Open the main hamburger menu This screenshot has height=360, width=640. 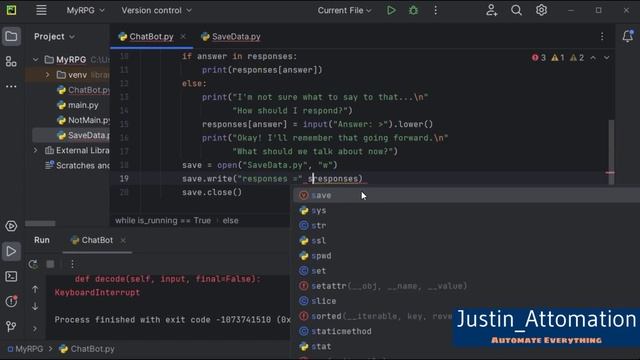(41, 10)
